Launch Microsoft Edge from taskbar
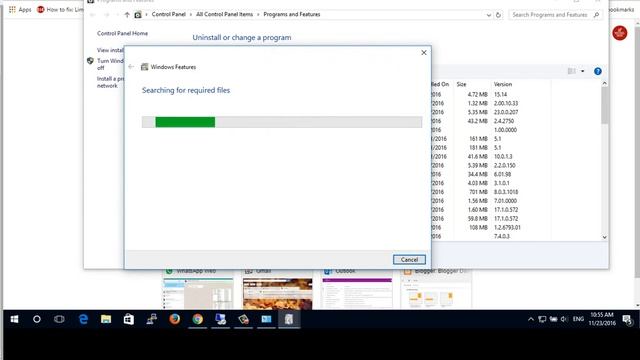Screen dimensions: 640x360 point(83,319)
